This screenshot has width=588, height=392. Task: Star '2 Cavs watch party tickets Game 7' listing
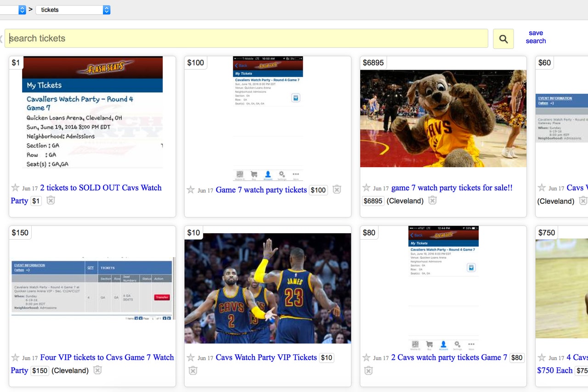(x=366, y=358)
